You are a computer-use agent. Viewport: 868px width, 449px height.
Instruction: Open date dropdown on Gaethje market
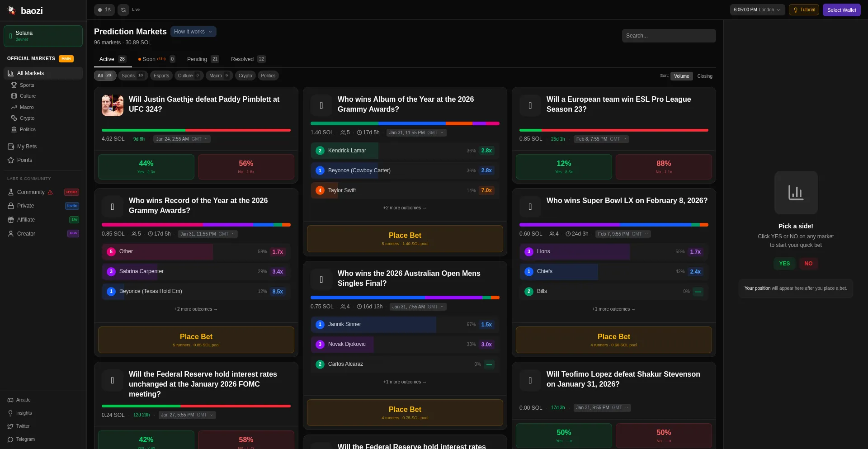(x=182, y=139)
